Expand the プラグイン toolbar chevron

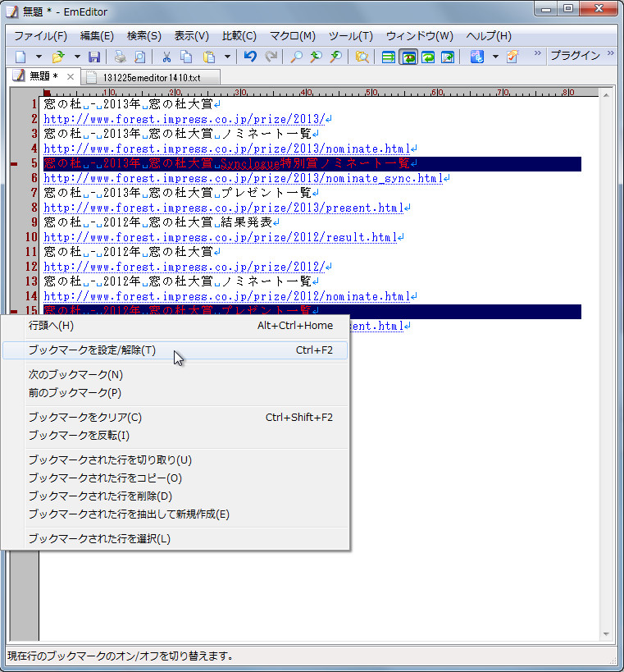[x=611, y=53]
